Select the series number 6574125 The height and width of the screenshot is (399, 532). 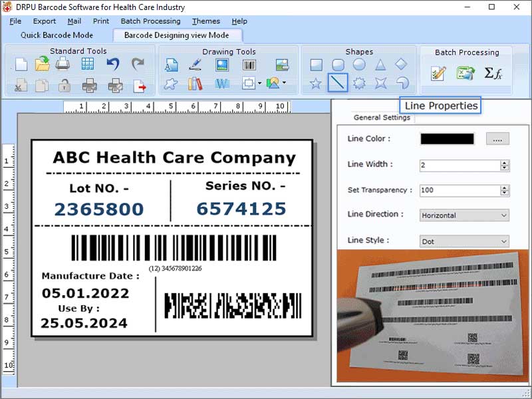coord(241,209)
